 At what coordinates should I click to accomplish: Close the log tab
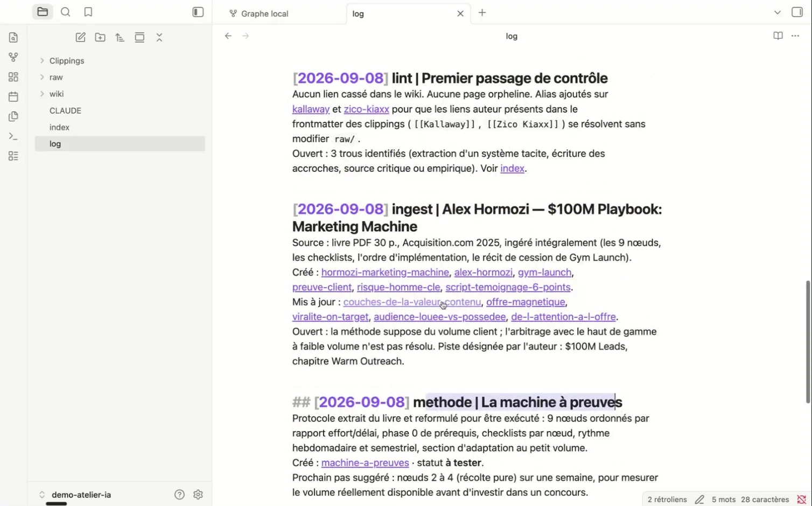460,13
